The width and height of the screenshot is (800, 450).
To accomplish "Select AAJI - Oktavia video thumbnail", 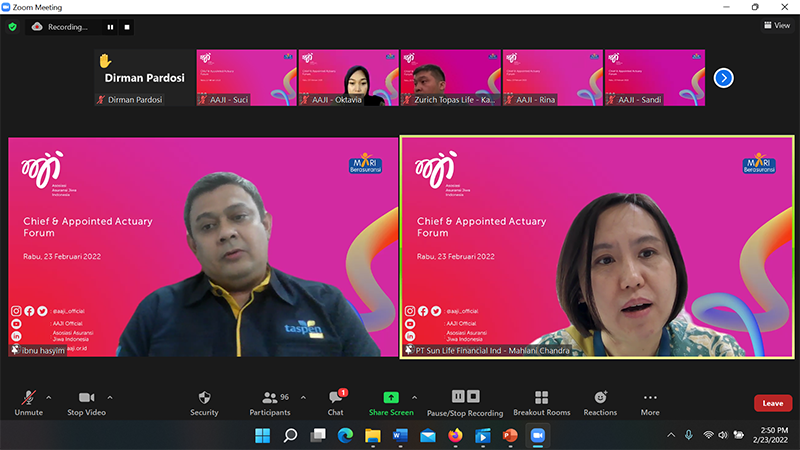I will [x=348, y=78].
